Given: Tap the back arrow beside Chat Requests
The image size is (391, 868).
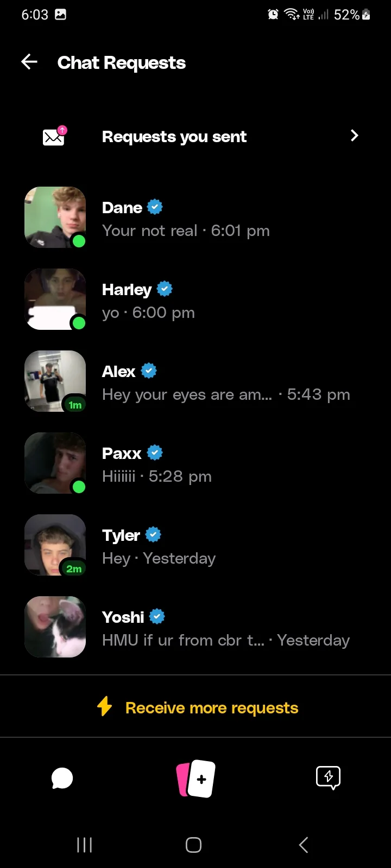Looking at the screenshot, I should point(29,62).
